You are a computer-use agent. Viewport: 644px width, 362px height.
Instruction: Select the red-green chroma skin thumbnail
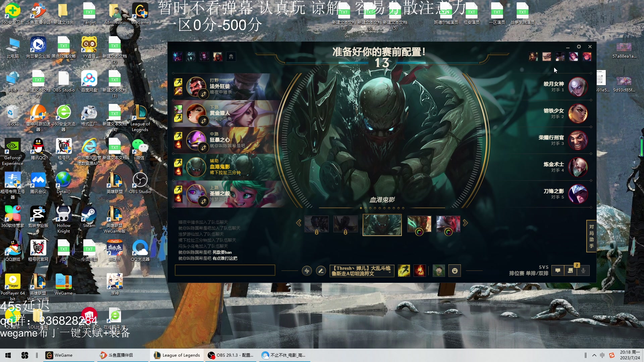pos(419,224)
